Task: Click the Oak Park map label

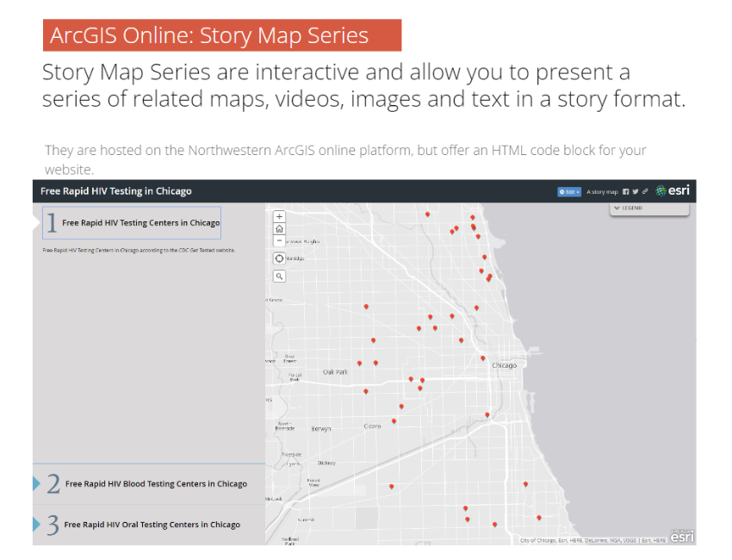Action: tap(335, 372)
